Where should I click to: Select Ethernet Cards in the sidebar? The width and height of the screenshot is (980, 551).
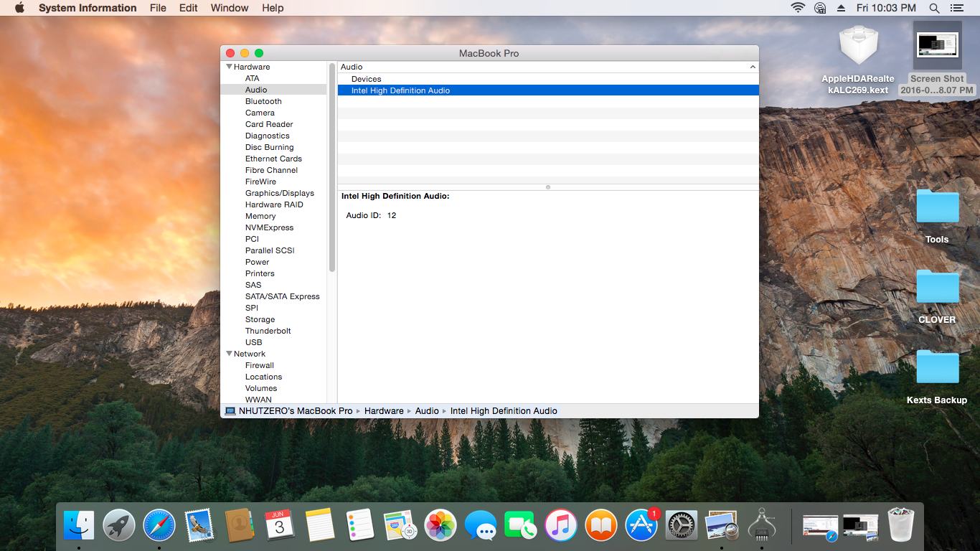(x=273, y=159)
